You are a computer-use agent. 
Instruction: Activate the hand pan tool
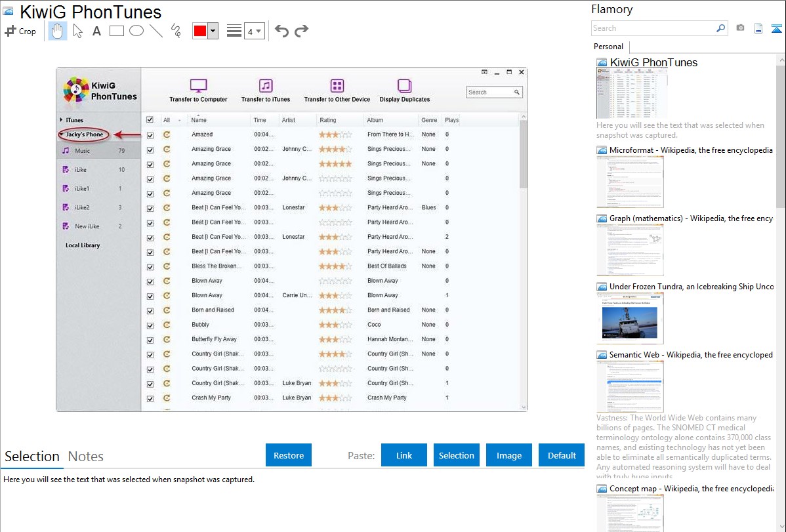point(58,31)
